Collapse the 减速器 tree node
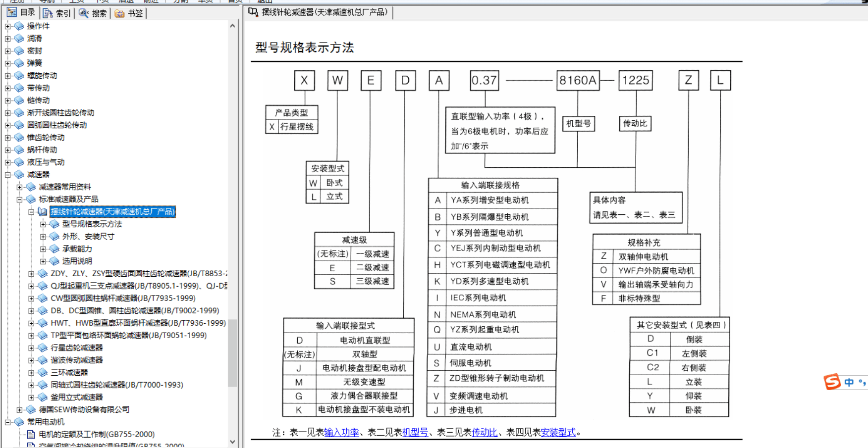 (7, 174)
